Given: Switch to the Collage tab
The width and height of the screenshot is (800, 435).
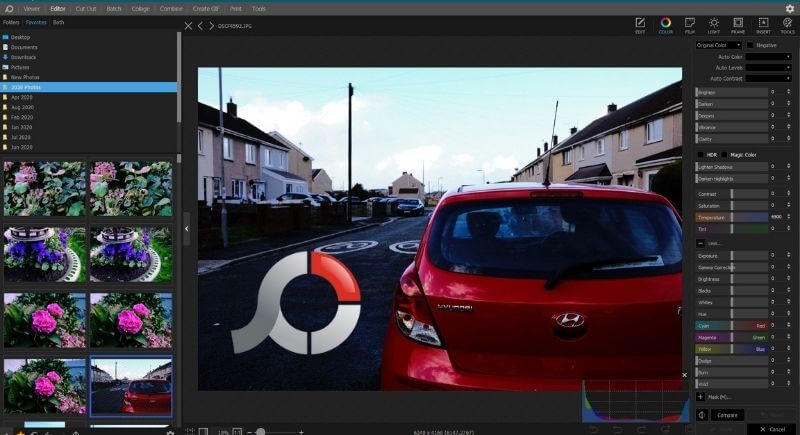Looking at the screenshot, I should click(140, 8).
